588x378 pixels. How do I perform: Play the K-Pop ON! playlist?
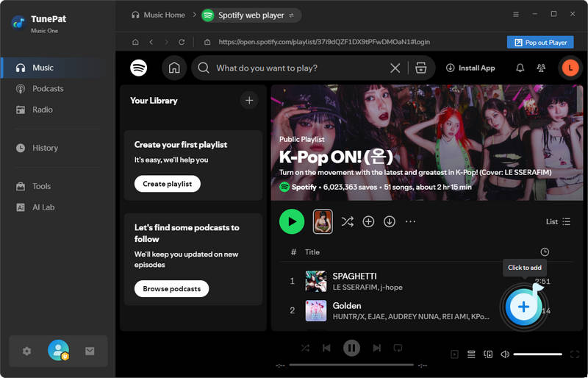pos(292,222)
